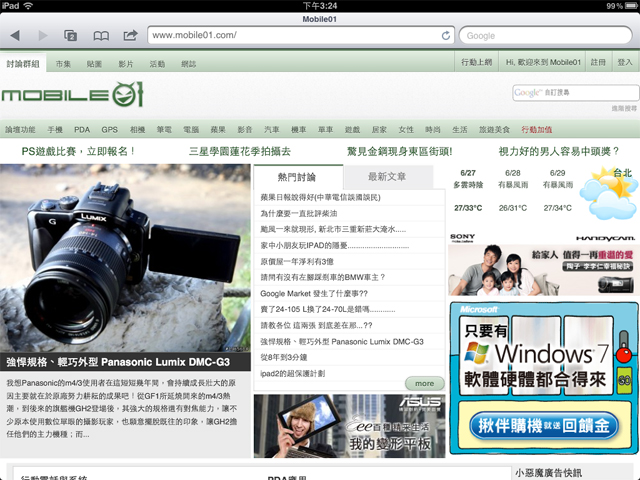Open the 貼圖 top menu item

[x=94, y=64]
